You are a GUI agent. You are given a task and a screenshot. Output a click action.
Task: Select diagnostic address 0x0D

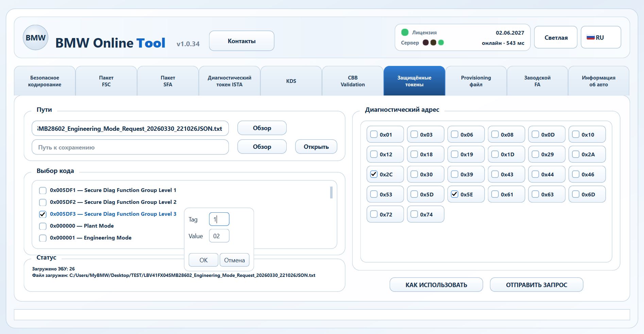click(535, 134)
